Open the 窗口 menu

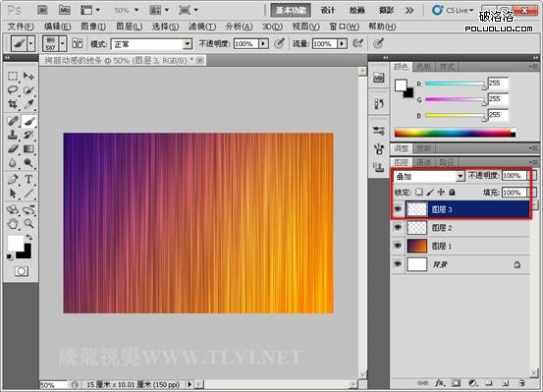click(x=344, y=27)
